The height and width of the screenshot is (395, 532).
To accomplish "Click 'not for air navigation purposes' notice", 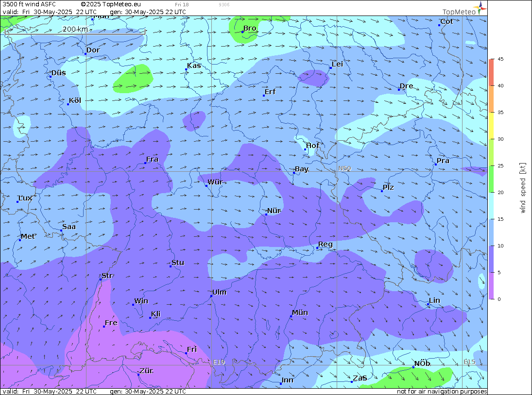I will [442, 392].
